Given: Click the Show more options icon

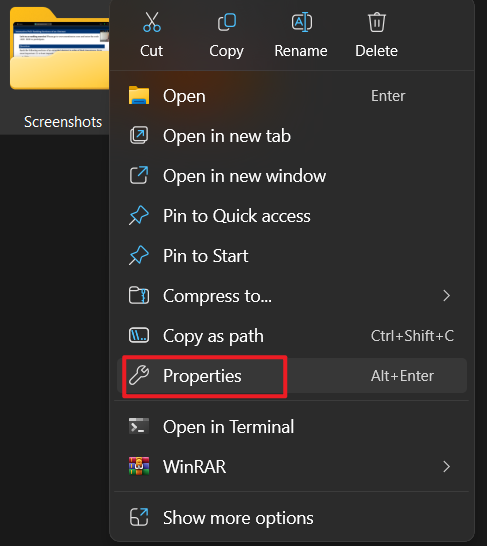Looking at the screenshot, I should click(x=139, y=517).
